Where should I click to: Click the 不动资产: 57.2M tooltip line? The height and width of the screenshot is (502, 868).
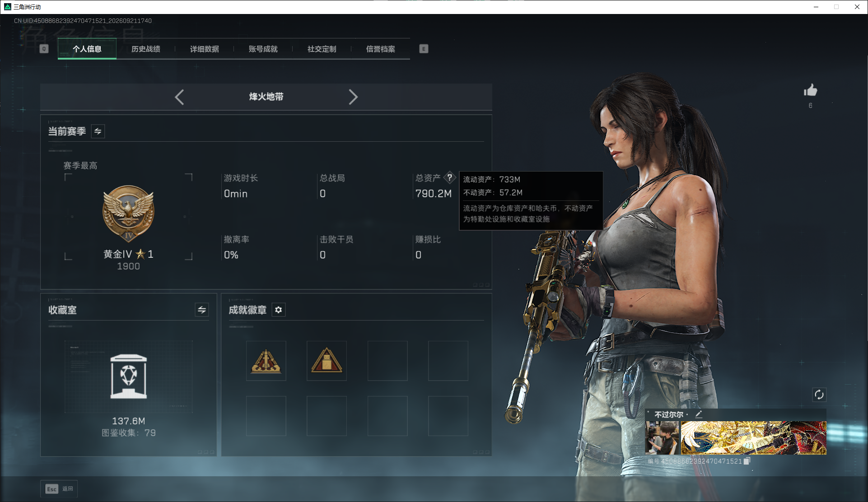pyautogui.click(x=493, y=192)
